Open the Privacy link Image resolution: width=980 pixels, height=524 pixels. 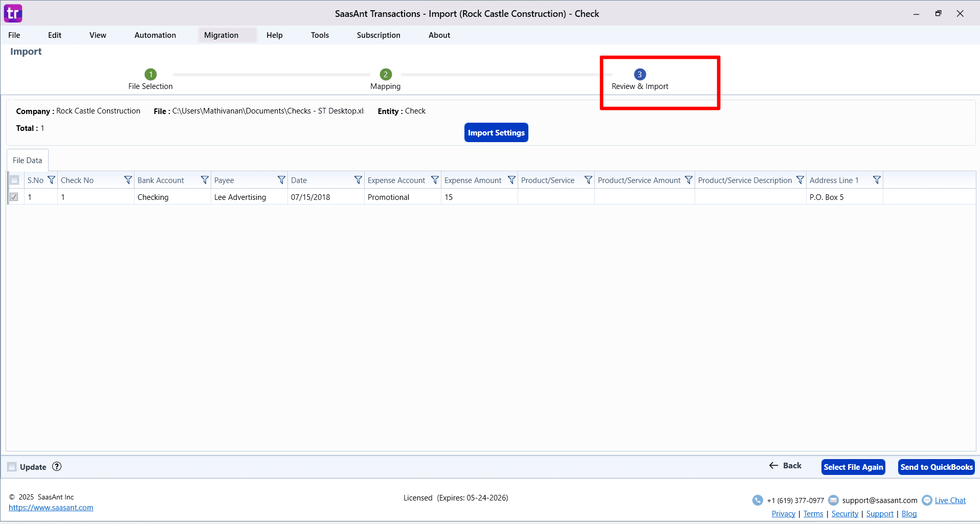(784, 514)
